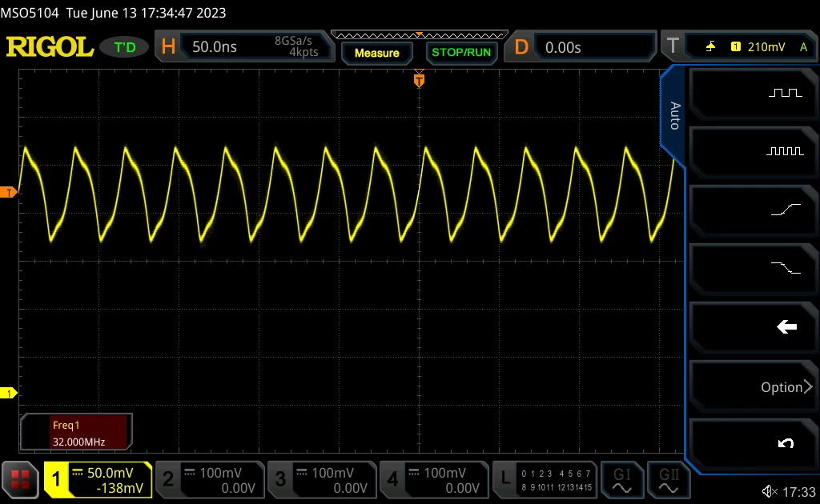Open the Measure menu
Screen dimensions: 820x504
(x=377, y=53)
